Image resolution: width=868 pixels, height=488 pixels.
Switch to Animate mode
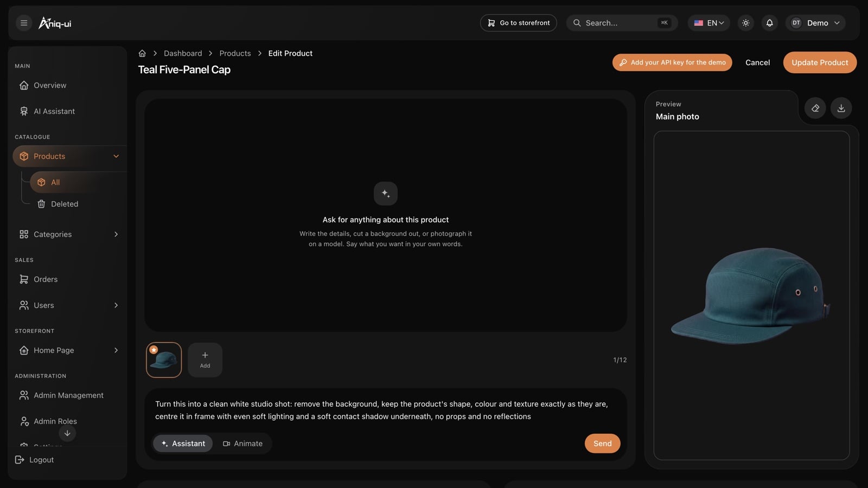point(242,444)
